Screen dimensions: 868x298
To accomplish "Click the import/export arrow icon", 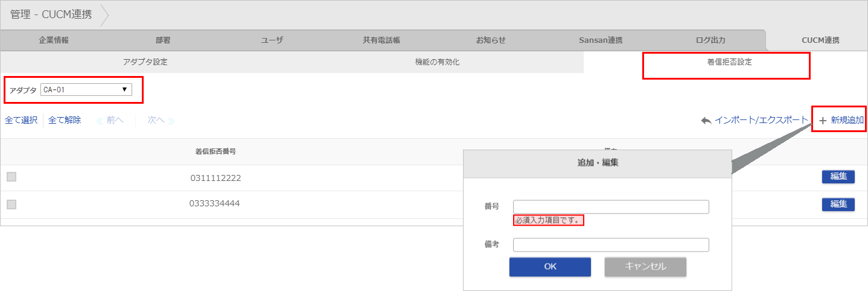I will (x=706, y=121).
